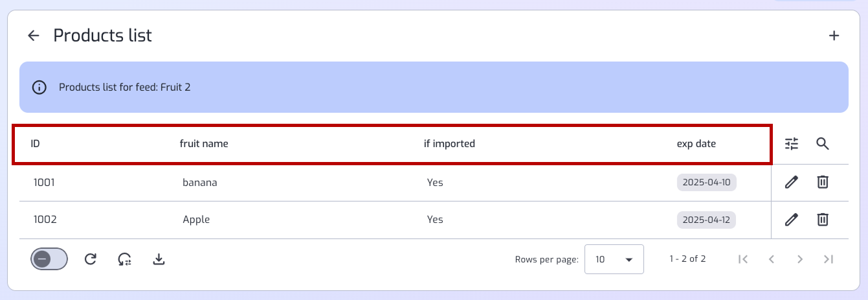Click the sync refresh icon beside reload
The height and width of the screenshot is (300, 868).
pyautogui.click(x=125, y=259)
